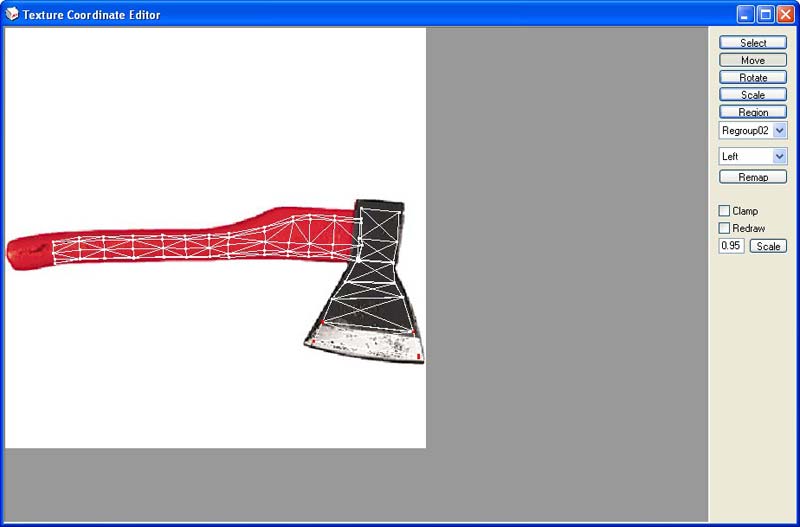The height and width of the screenshot is (527, 800).
Task: Pick the Scale tool at top
Action: [753, 95]
